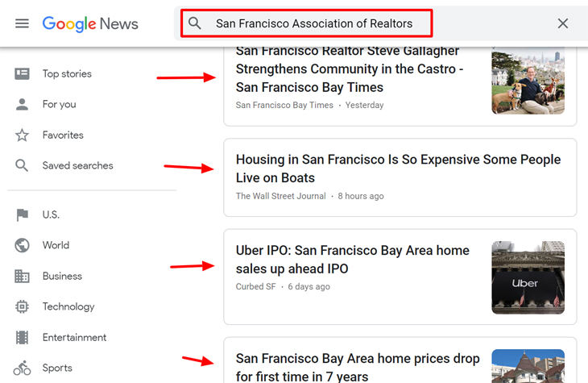Click the 8 hours ago timestamp
This screenshot has height=383, width=588.
pos(360,196)
